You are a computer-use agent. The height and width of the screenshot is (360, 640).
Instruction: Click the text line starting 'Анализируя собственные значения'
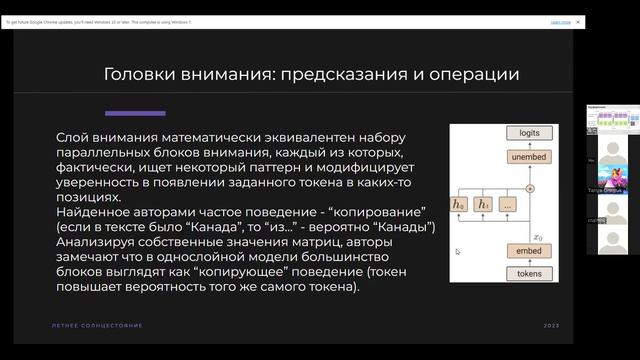pos(224,242)
